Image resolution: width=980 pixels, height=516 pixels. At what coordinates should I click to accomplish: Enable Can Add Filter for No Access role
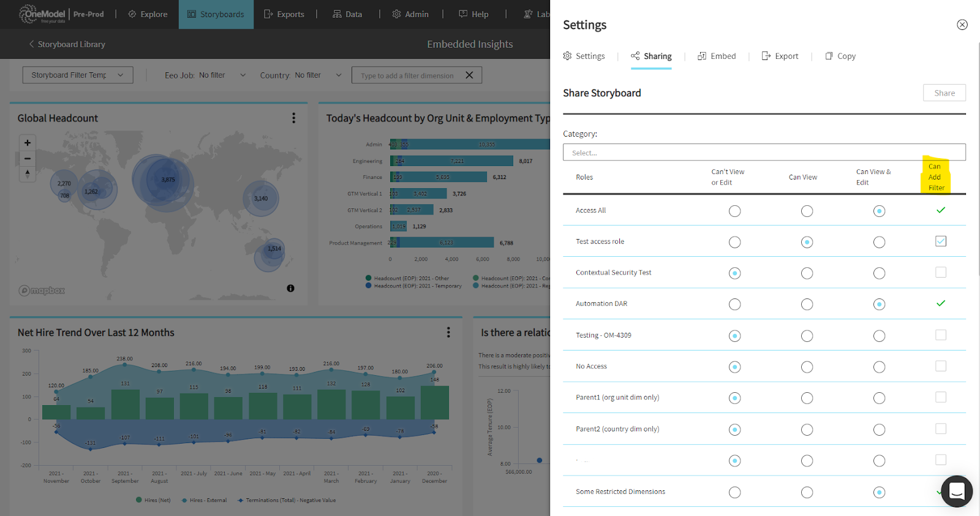tap(940, 366)
